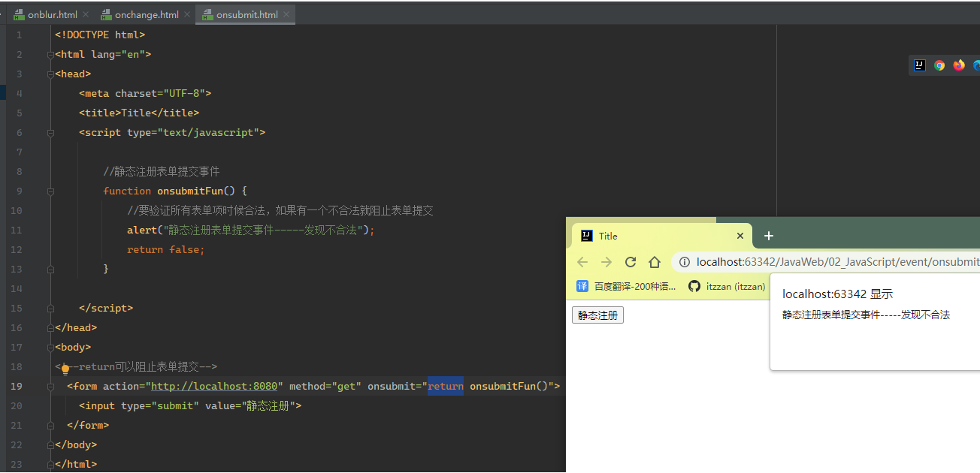Reload the Chrome page
This screenshot has width=980, height=473.
631,262
